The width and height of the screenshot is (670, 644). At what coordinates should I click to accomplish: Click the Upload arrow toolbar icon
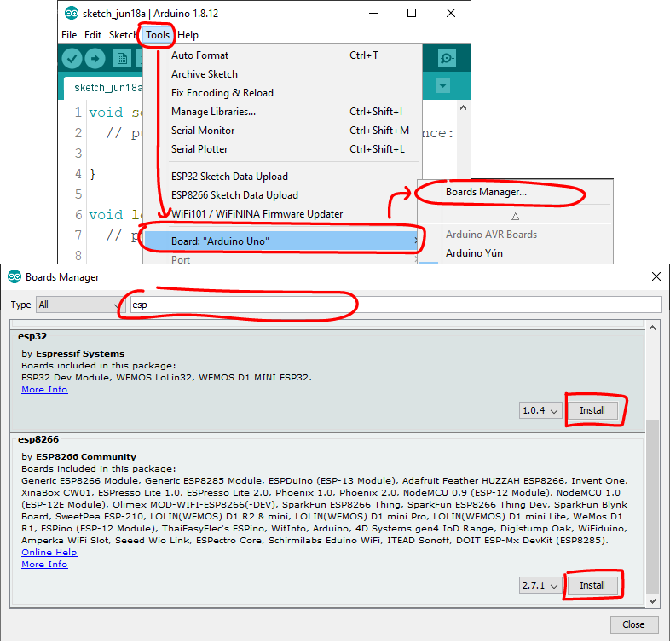click(95, 59)
